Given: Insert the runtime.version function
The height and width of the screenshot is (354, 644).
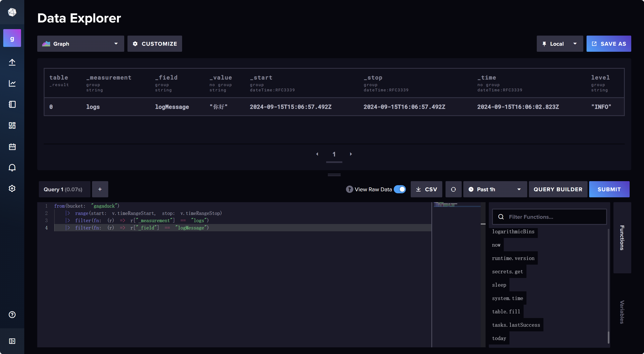Looking at the screenshot, I should click(513, 258).
